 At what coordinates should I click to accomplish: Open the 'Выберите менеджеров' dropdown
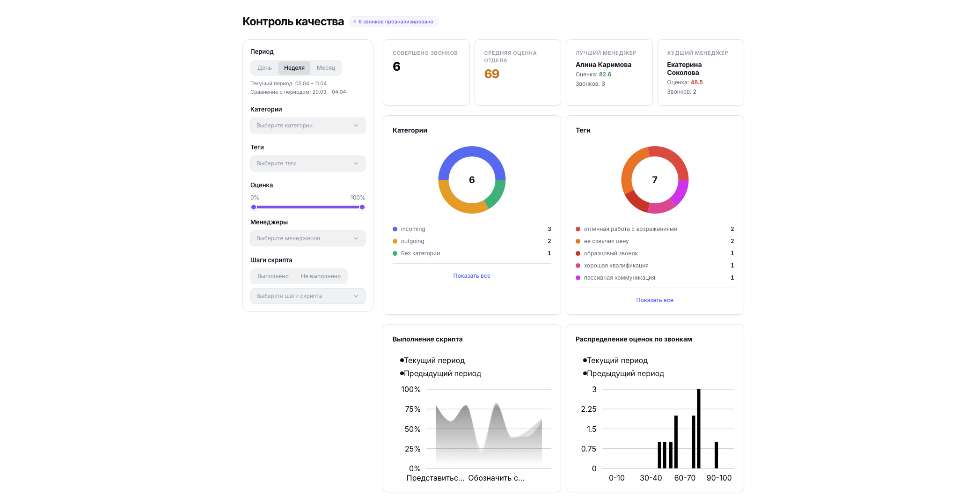307,238
